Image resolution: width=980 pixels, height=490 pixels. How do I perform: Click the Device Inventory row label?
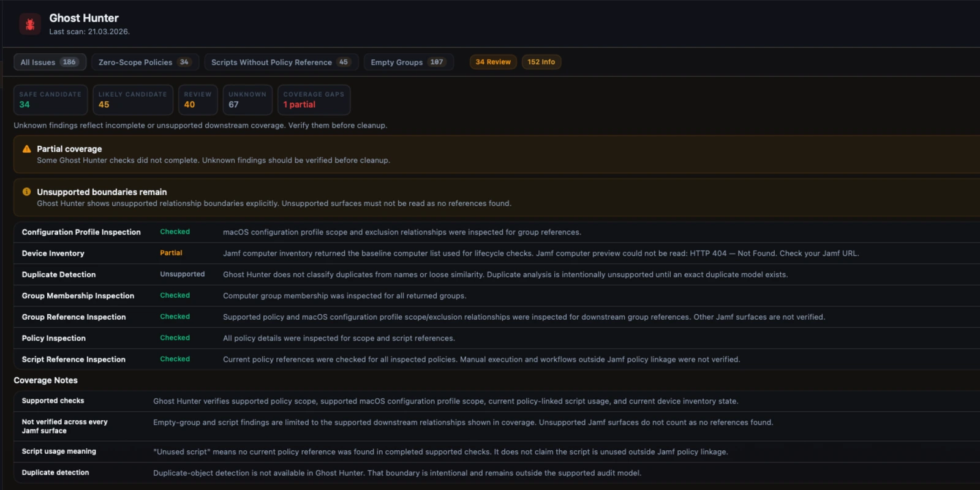point(53,254)
